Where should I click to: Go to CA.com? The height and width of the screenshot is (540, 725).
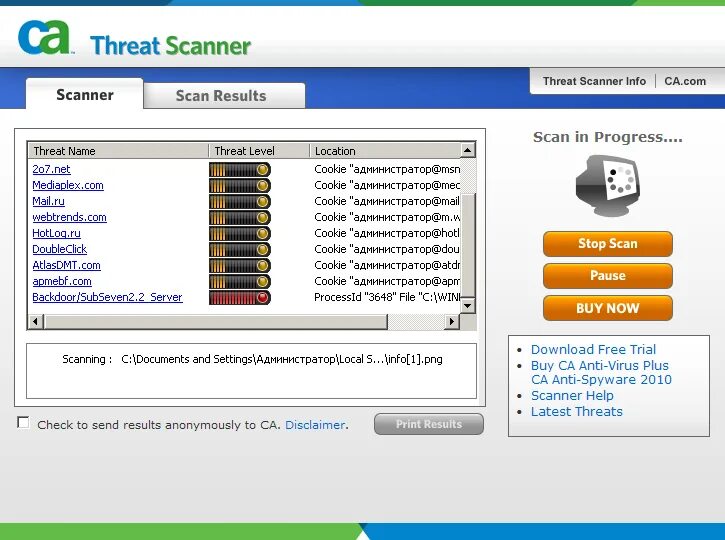[685, 81]
